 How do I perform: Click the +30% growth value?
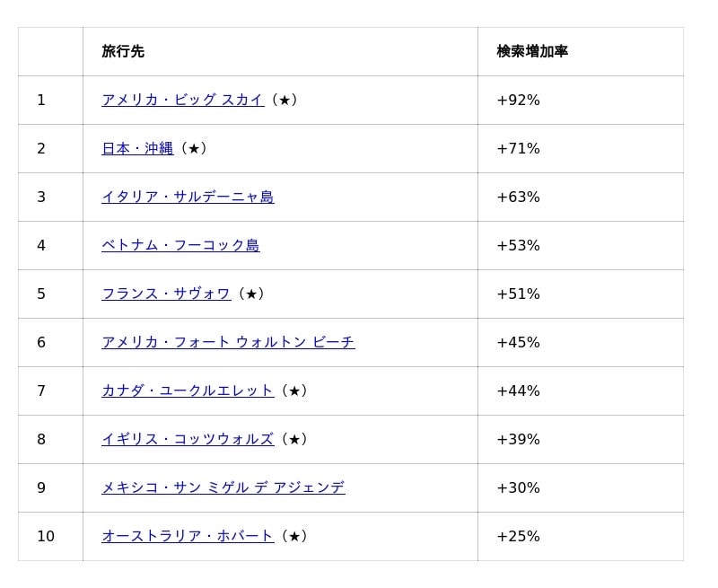coord(518,488)
